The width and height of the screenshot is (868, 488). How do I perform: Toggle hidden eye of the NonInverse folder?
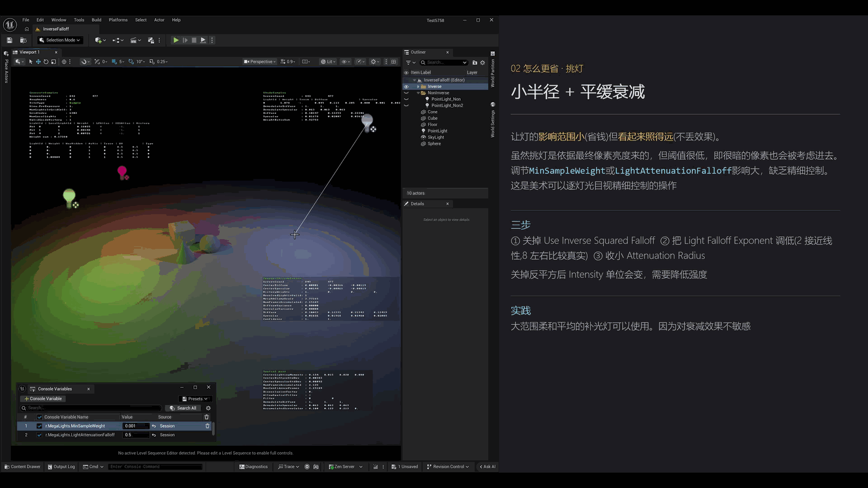click(406, 93)
